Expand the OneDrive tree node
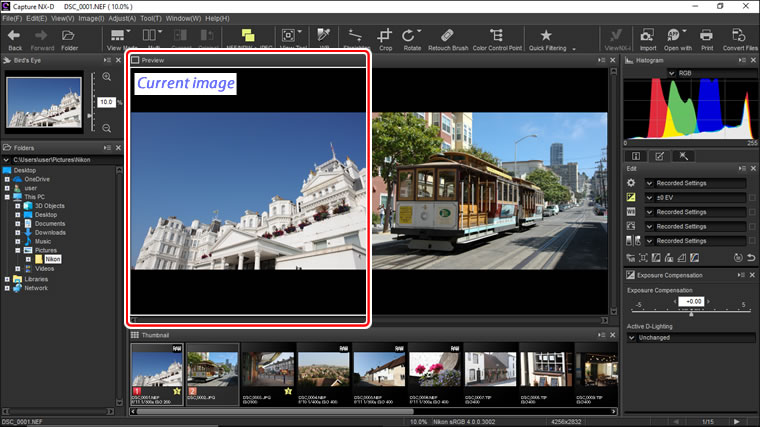This screenshot has height=427, width=760. click(x=7, y=179)
